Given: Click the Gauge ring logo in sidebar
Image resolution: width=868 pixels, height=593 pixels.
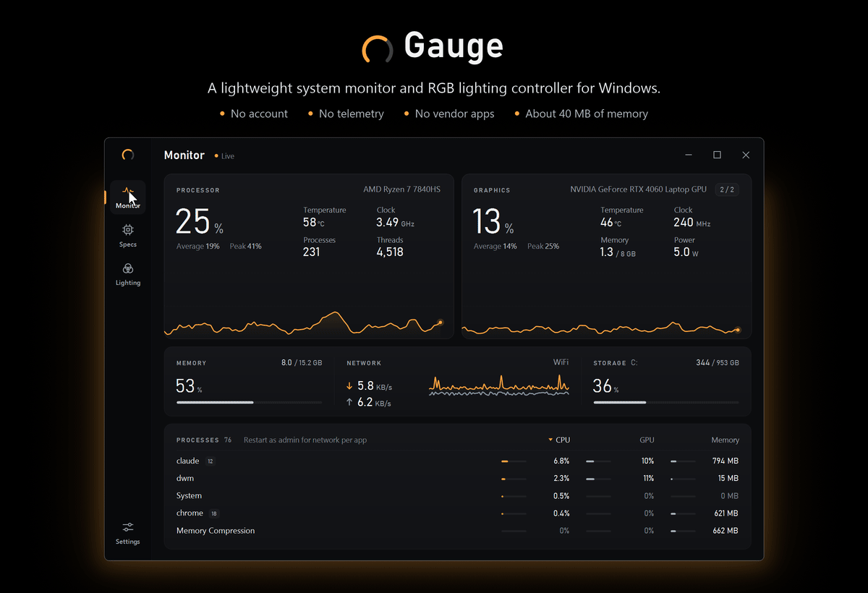Looking at the screenshot, I should [128, 155].
